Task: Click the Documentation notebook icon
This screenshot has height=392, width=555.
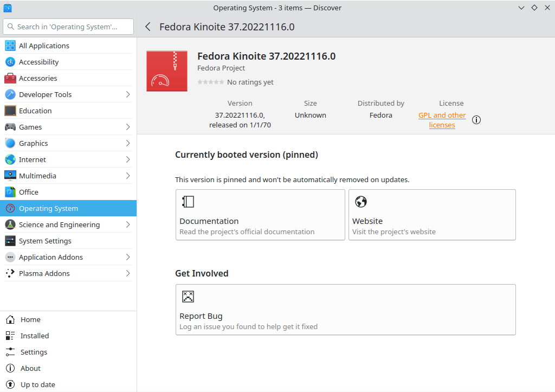Action: click(188, 202)
